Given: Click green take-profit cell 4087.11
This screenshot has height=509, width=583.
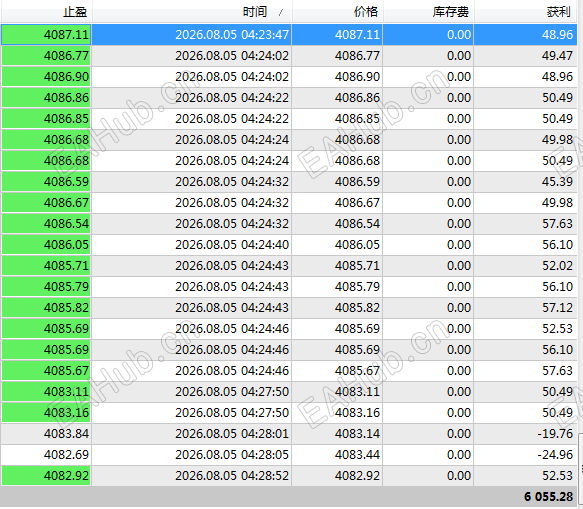Looking at the screenshot, I should coord(46,35).
